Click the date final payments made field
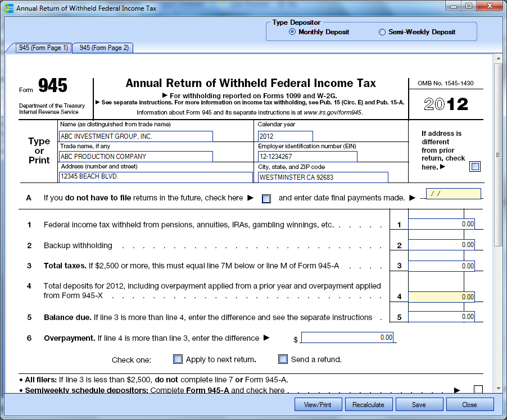 [454, 194]
